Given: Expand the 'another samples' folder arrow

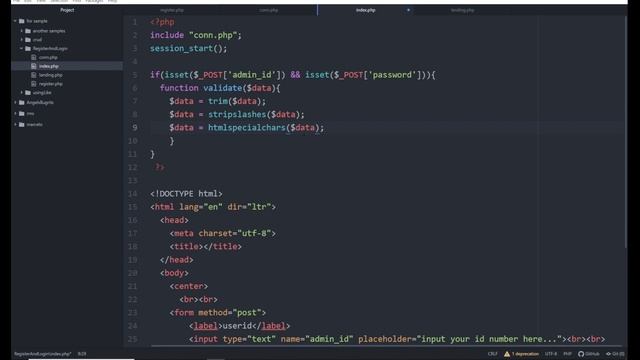Looking at the screenshot, I should [x=22, y=31].
